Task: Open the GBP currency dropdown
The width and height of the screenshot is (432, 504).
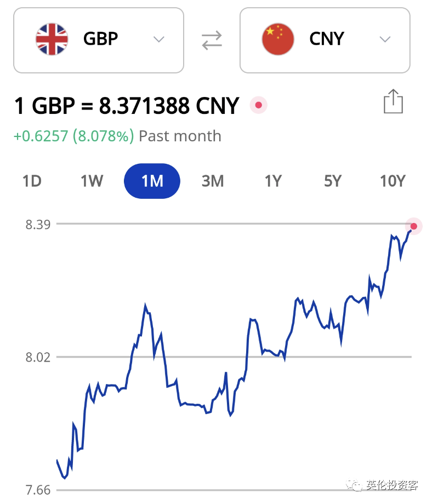Action: (99, 41)
